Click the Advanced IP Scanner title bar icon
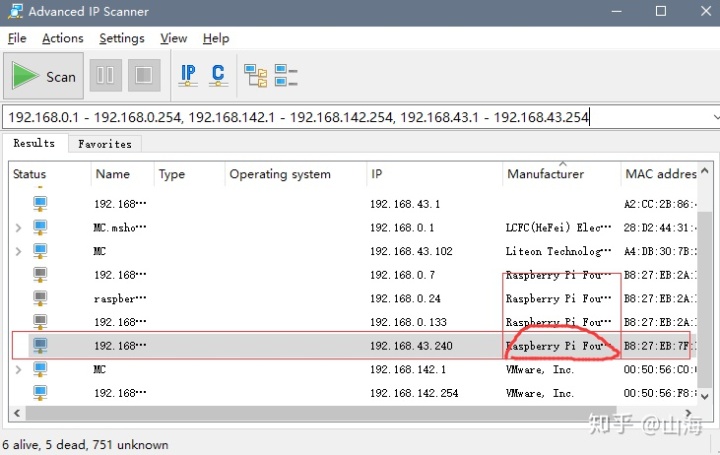 pyautogui.click(x=15, y=11)
